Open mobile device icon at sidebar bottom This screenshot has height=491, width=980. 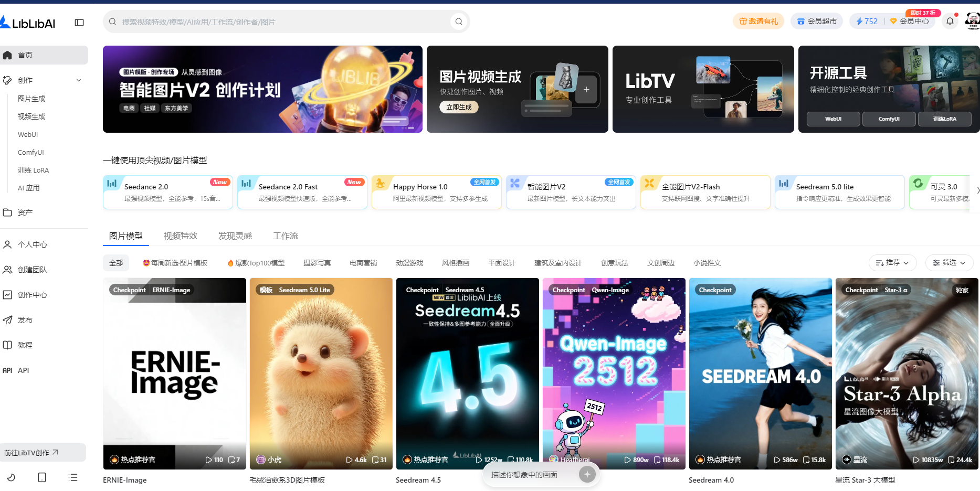point(42,477)
